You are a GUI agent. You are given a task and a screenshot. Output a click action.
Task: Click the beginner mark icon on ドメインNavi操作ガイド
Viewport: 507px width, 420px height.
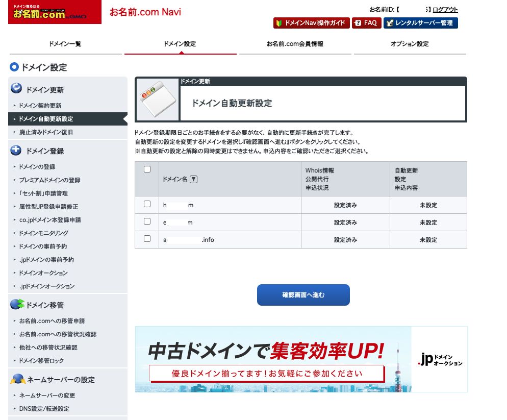(279, 23)
